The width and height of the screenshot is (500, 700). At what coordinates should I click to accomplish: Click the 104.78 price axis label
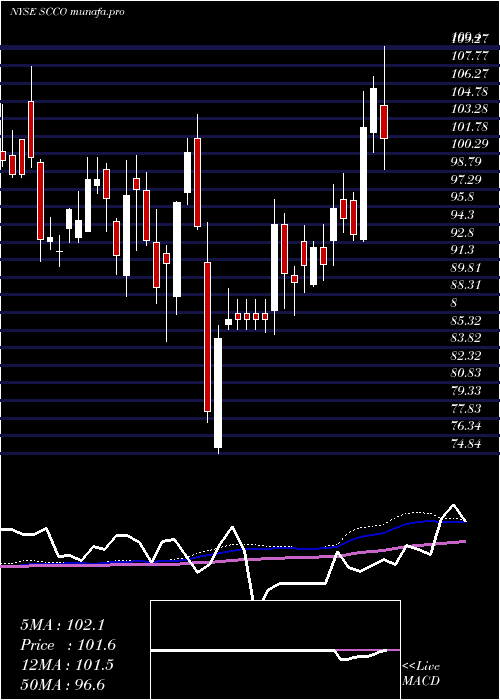467,92
